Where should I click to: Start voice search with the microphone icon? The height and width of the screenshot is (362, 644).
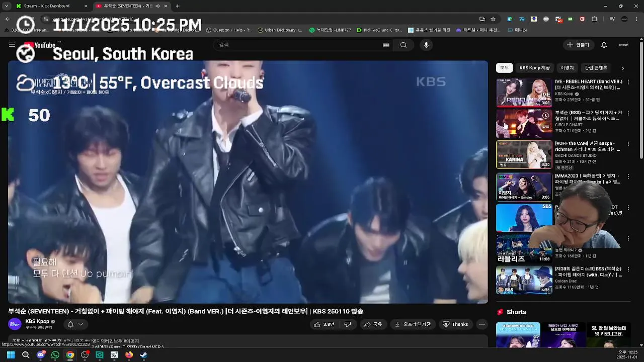426,45
